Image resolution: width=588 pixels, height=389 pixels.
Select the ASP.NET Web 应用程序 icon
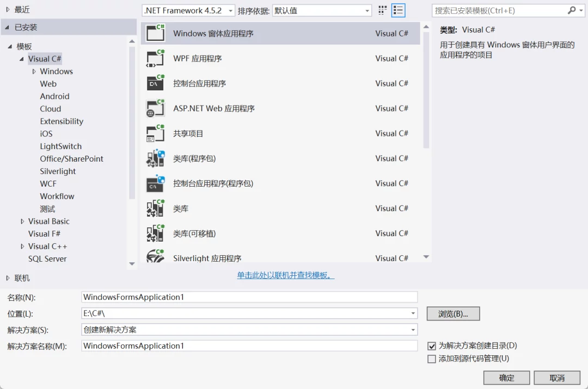[155, 108]
